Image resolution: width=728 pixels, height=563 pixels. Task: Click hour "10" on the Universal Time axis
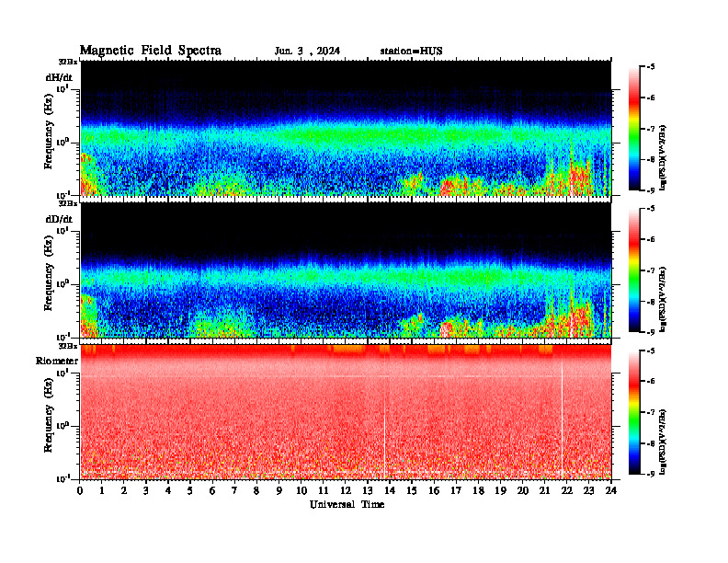301,491
